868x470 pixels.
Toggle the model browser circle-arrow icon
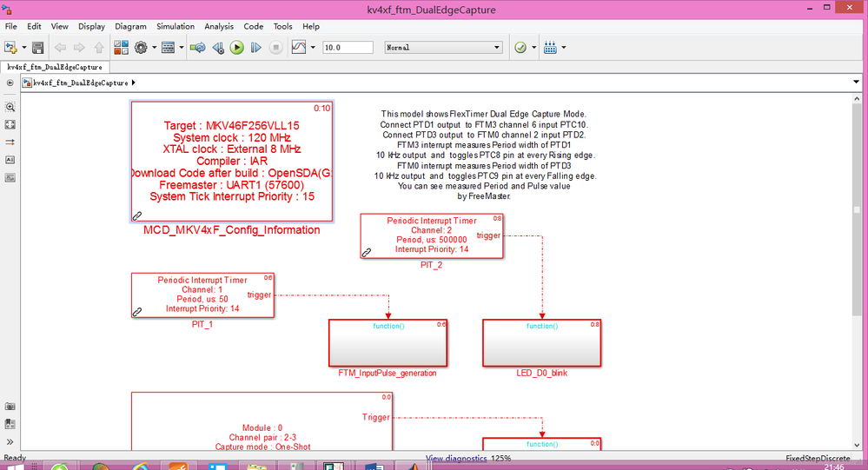(x=10, y=83)
